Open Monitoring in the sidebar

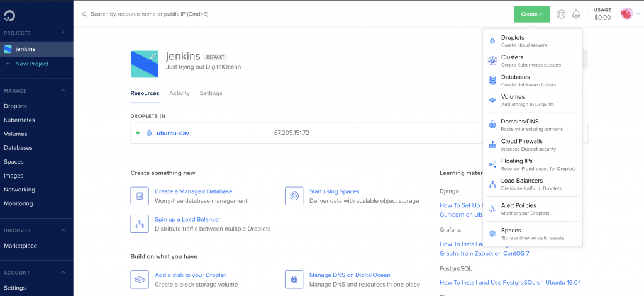pyautogui.click(x=18, y=203)
